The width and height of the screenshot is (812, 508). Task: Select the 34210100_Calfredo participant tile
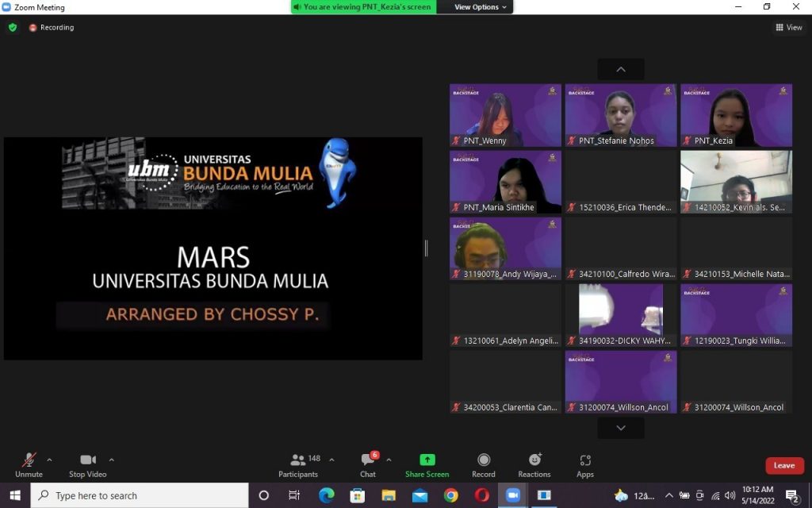pyautogui.click(x=621, y=248)
